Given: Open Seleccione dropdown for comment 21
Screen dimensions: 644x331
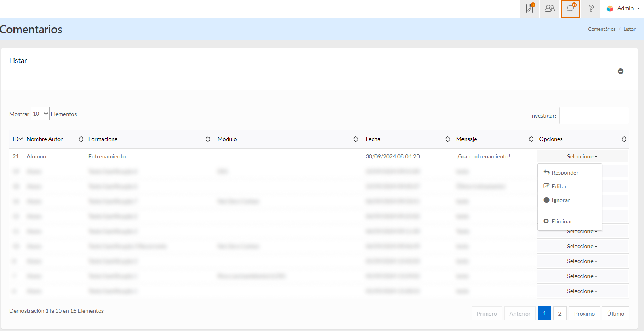Looking at the screenshot, I should pyautogui.click(x=582, y=157).
